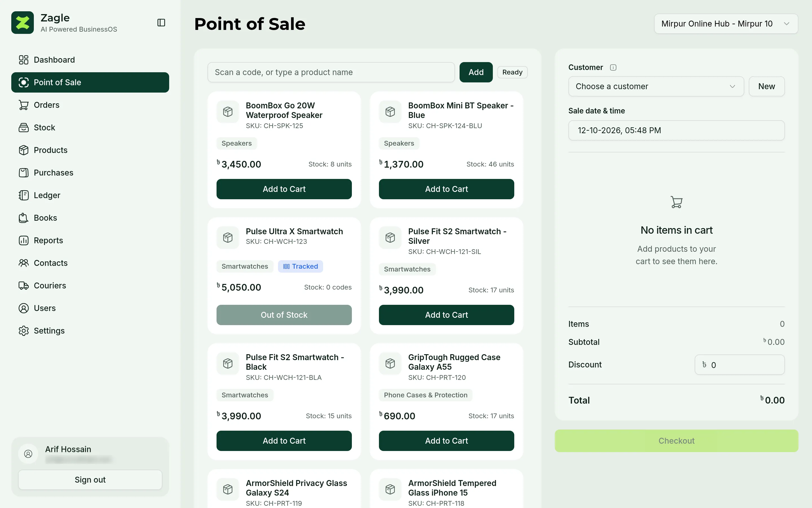Open the Products page
This screenshot has width=812, height=508.
click(x=90, y=150)
